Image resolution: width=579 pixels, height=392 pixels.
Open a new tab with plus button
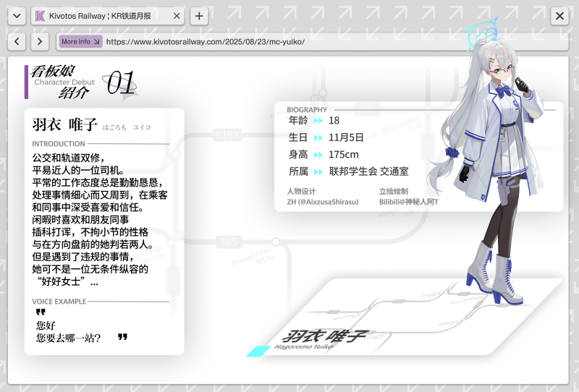(x=199, y=16)
